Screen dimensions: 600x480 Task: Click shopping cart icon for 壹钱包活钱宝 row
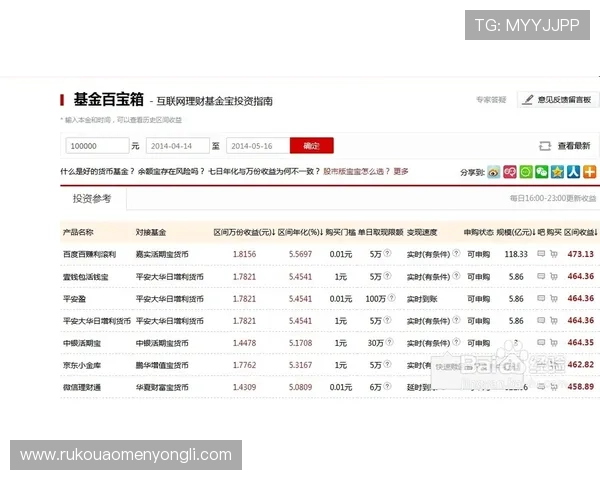pos(553,276)
